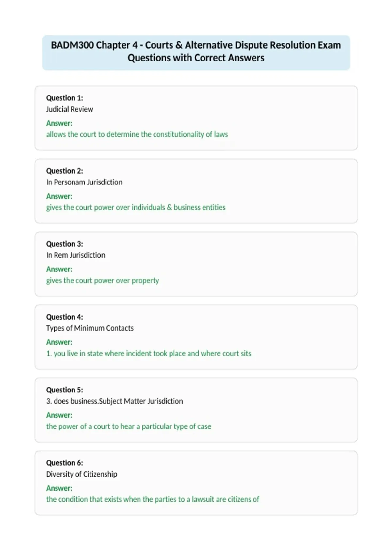Click Types of Minimum Contacts text
The image size is (392, 556).
click(90, 328)
